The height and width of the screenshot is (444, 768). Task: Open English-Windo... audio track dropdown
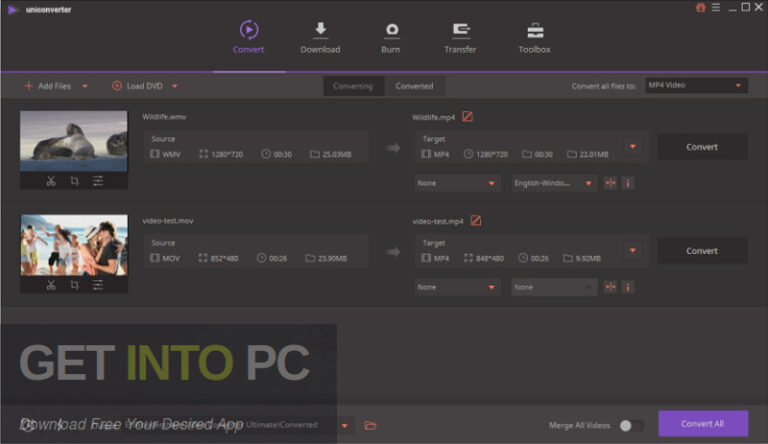(554, 183)
